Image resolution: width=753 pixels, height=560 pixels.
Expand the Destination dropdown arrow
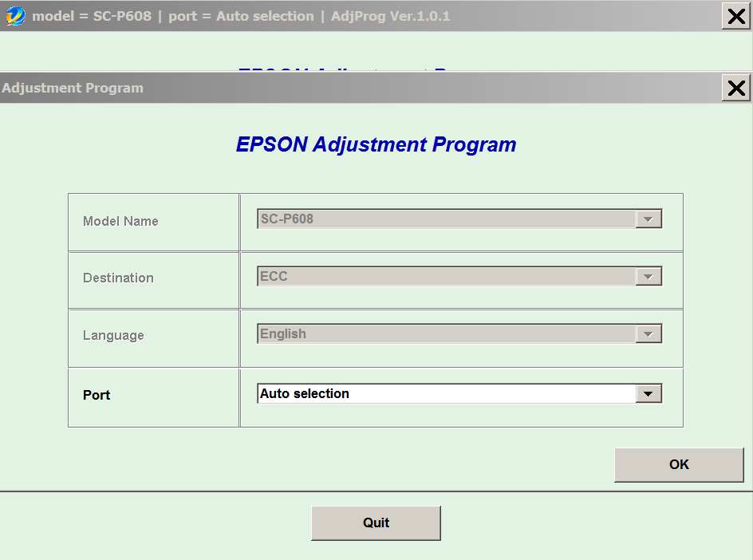pos(649,277)
